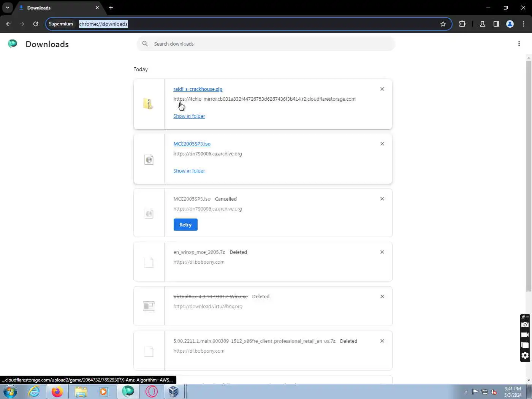
Task: Open raldi-s-crackhouse.zip file link
Action: [198, 89]
